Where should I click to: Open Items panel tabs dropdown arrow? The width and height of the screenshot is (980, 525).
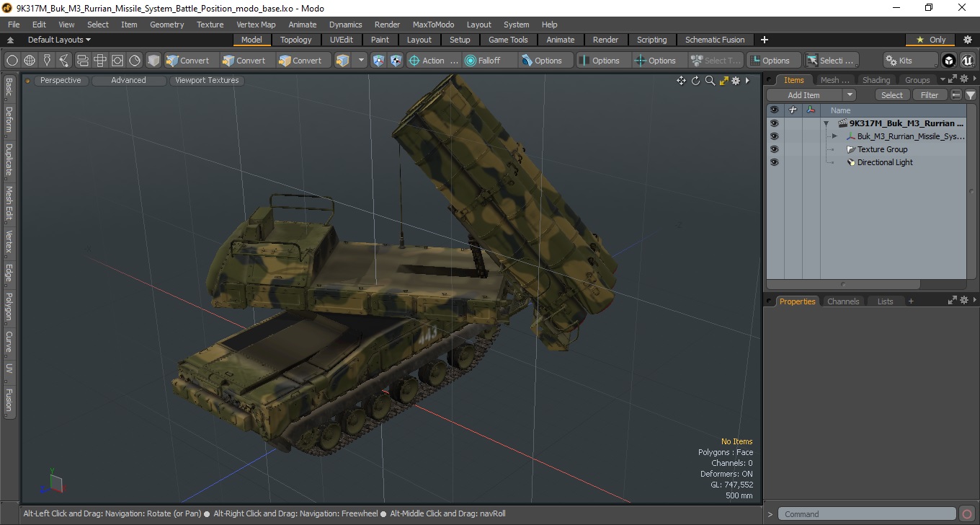943,79
